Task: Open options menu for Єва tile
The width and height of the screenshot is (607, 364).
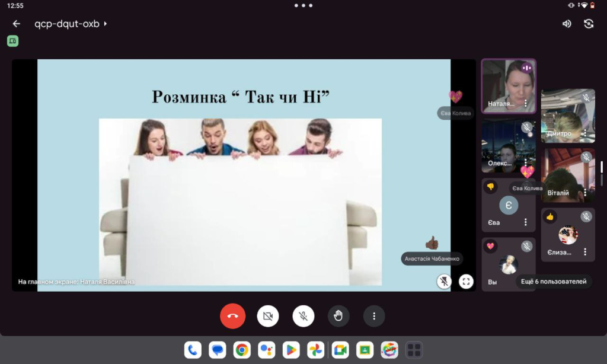Action: (x=525, y=222)
